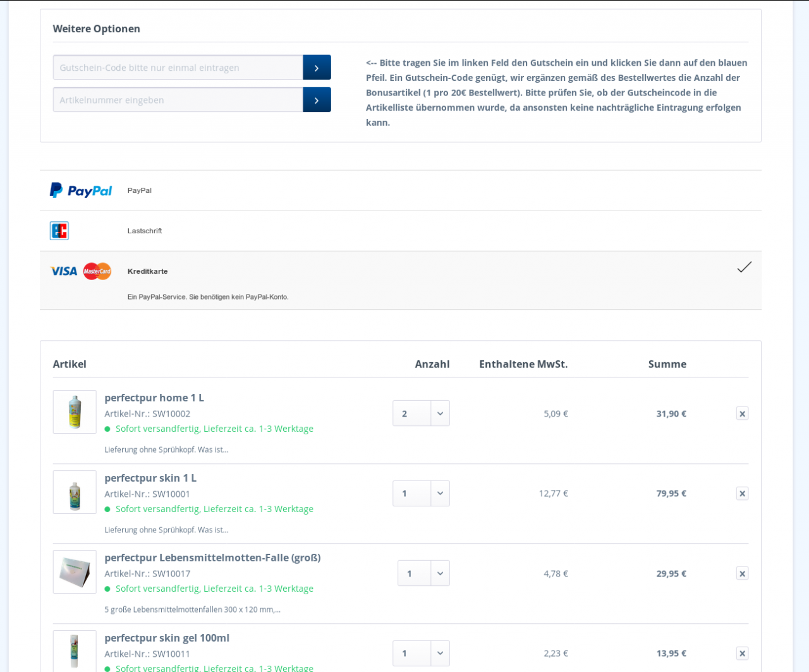Click the sum '29,95 €'
The width and height of the screenshot is (809, 672).
[671, 573]
